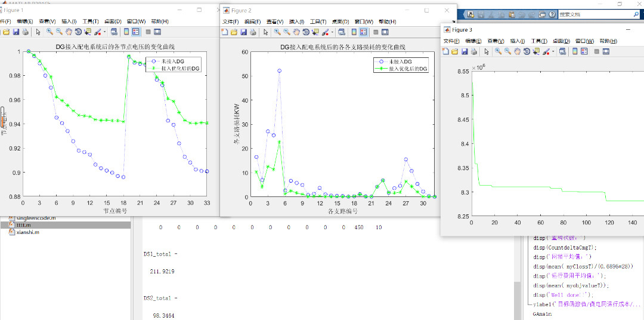Select Data Cursor tool in Figure 2
Viewport: 644px width, 320px height.
[x=315, y=32]
